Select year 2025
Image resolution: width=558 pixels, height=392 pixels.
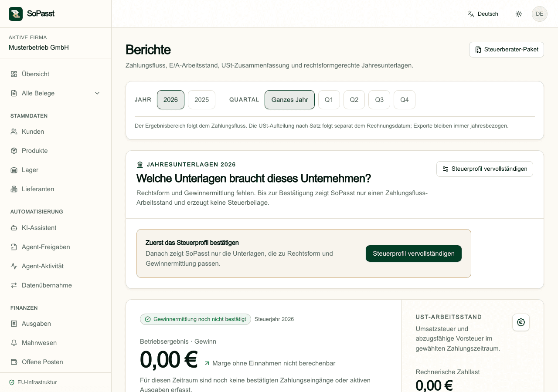click(x=201, y=100)
